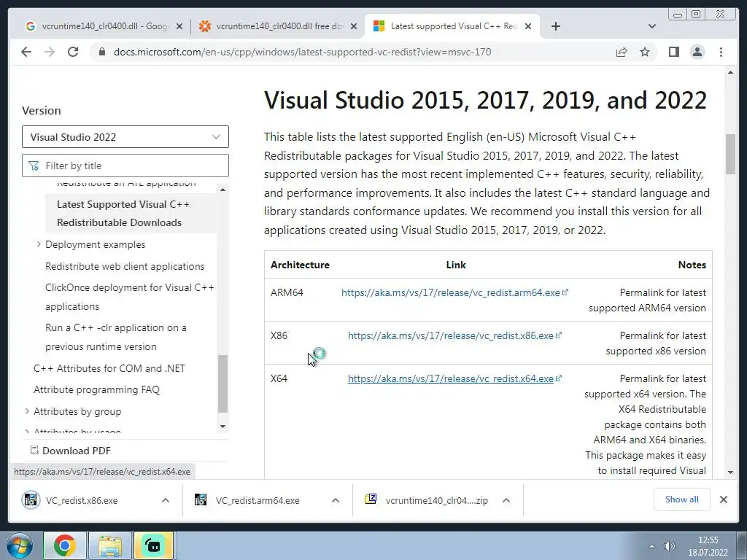747x560 pixels.
Task: Click the table of contents scroll-up arrow
Action: pyautogui.click(x=222, y=190)
